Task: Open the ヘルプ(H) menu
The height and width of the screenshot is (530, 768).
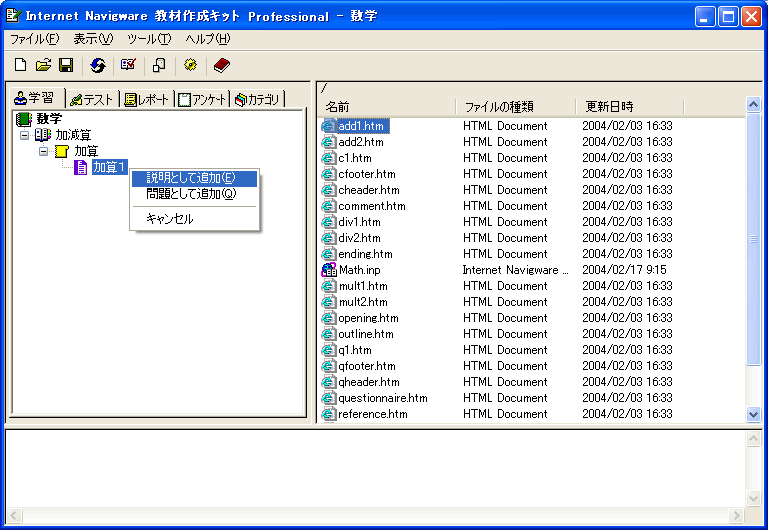Action: click(208, 39)
